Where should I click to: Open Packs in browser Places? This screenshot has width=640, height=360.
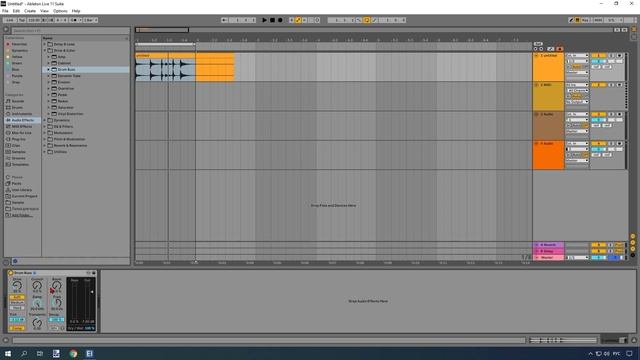click(16, 184)
